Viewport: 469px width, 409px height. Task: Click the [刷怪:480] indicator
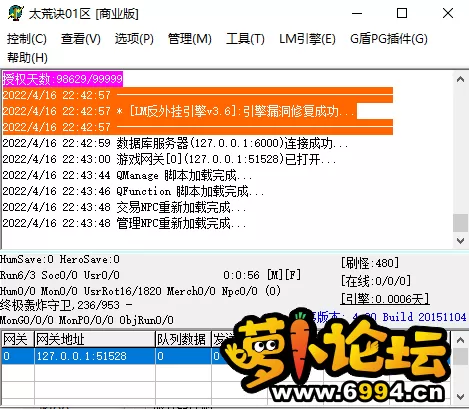(x=370, y=263)
